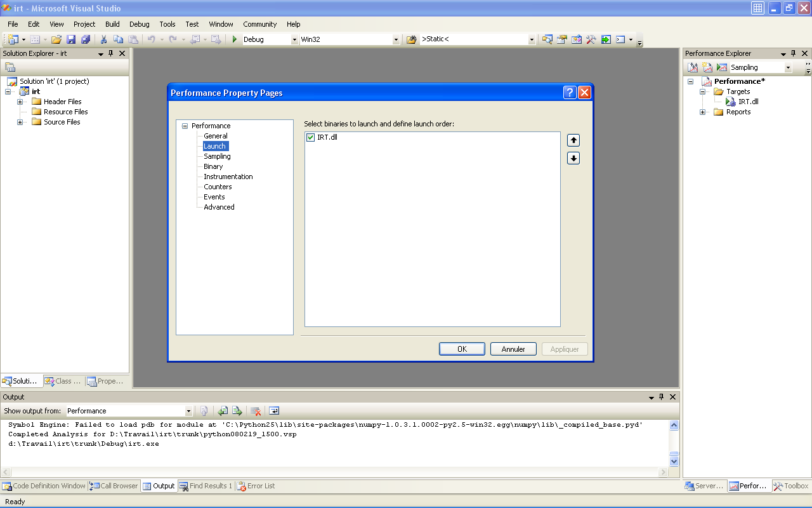812x508 pixels.
Task: Open the Tools menu
Action: [167, 24]
